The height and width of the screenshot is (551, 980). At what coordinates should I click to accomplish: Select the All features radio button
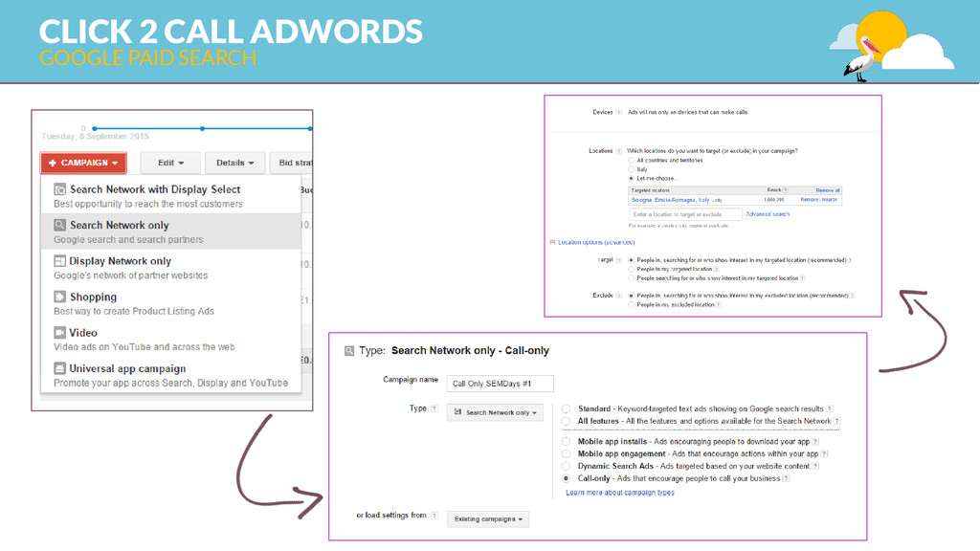(567, 421)
